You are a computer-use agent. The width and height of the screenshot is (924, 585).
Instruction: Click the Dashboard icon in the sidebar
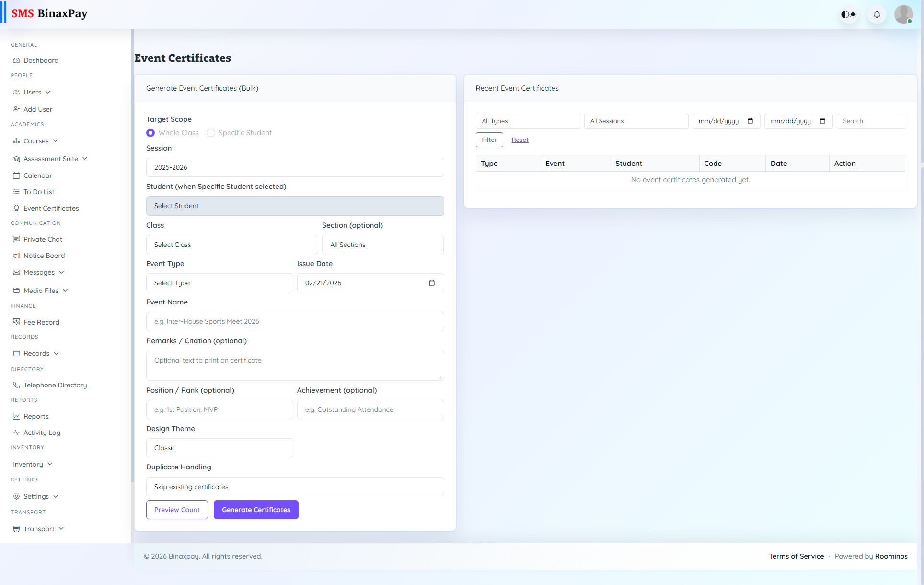(x=16, y=60)
